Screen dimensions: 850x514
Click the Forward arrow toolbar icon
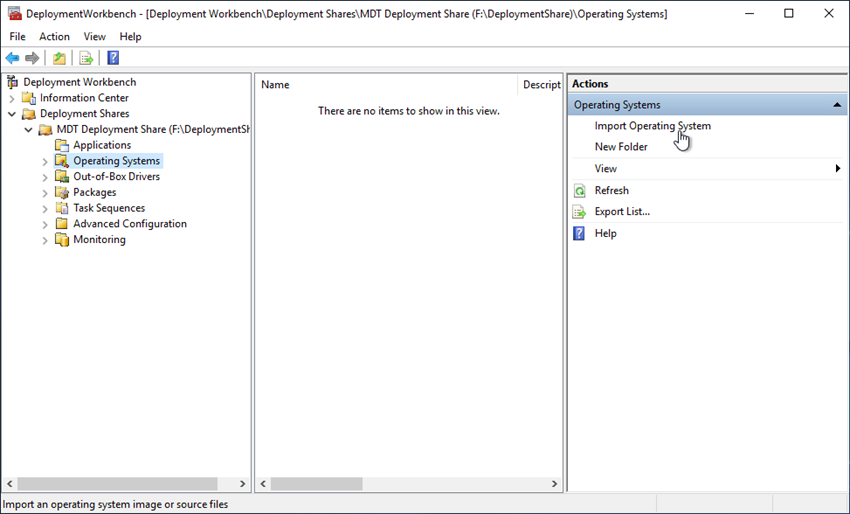(32, 58)
